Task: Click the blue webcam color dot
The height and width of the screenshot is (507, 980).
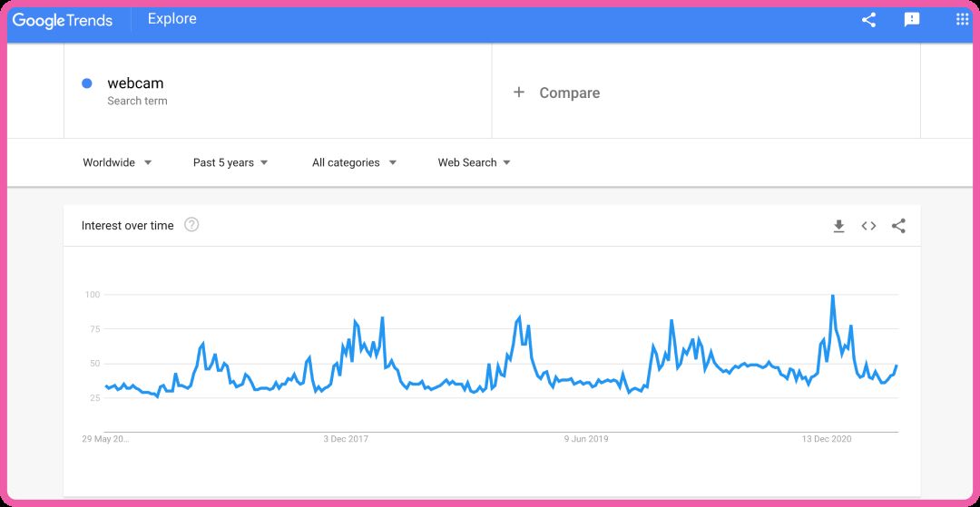Action: [87, 83]
